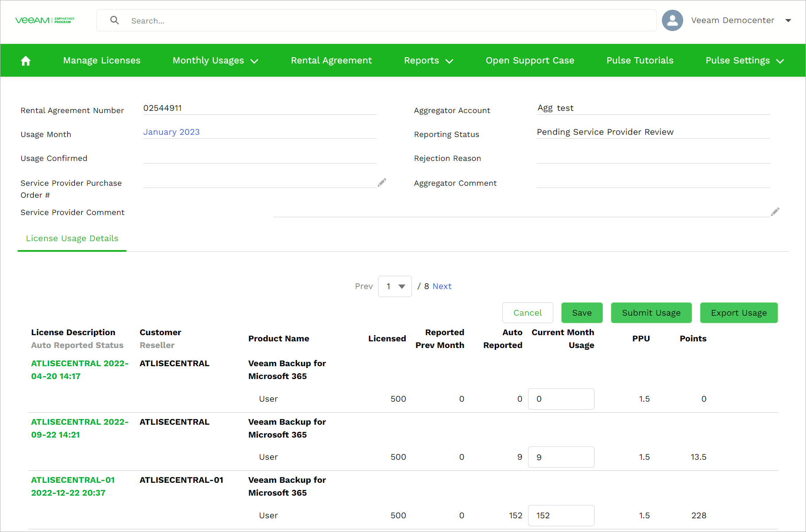Viewport: 806px width, 532px height.
Task: Click the Points value 13.5
Action: (x=698, y=457)
